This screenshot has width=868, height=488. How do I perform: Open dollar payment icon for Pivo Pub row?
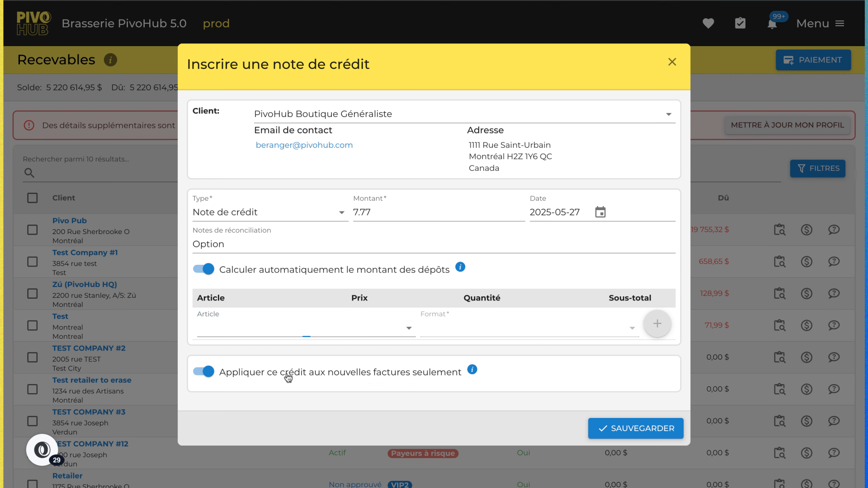pos(807,230)
